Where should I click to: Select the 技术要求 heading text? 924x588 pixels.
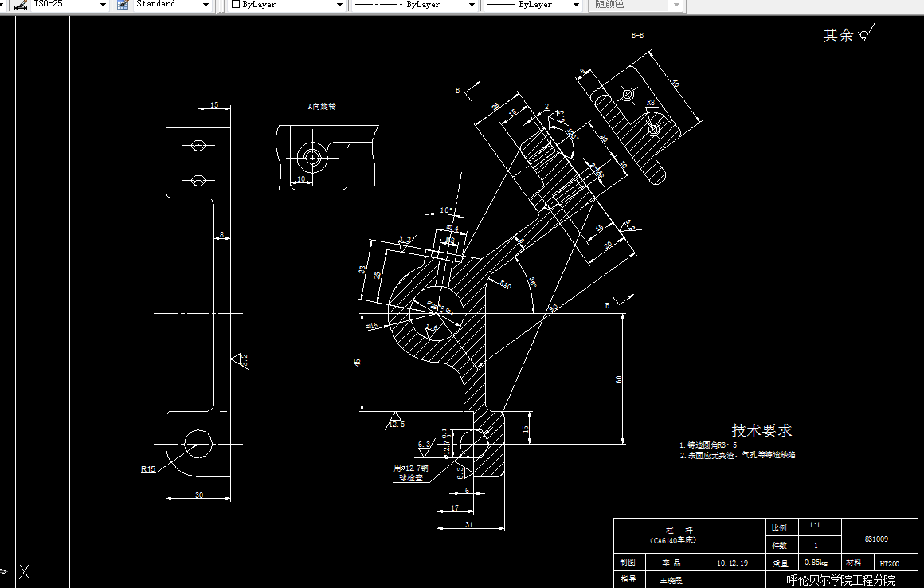tap(762, 431)
